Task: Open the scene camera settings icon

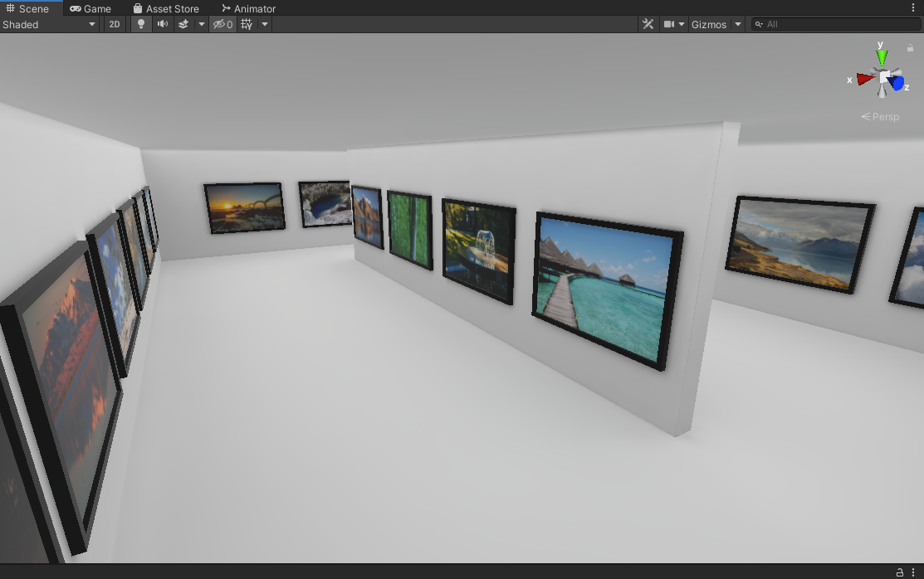Action: (669, 24)
